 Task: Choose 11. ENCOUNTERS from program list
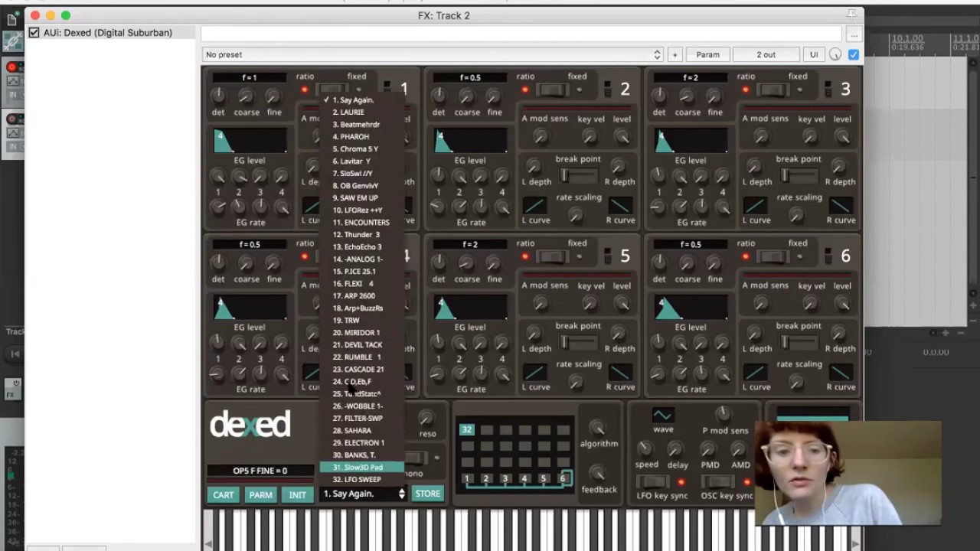pyautogui.click(x=361, y=222)
